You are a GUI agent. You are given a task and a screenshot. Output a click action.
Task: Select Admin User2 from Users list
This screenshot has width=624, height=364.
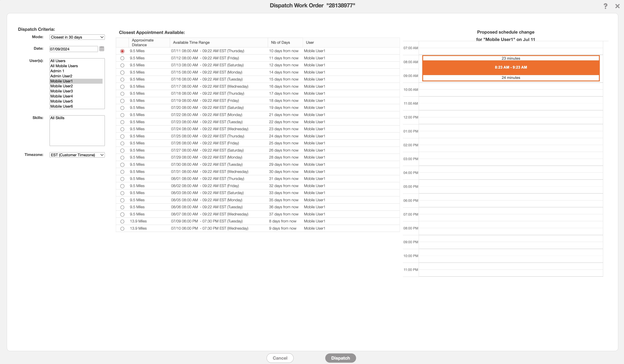61,76
